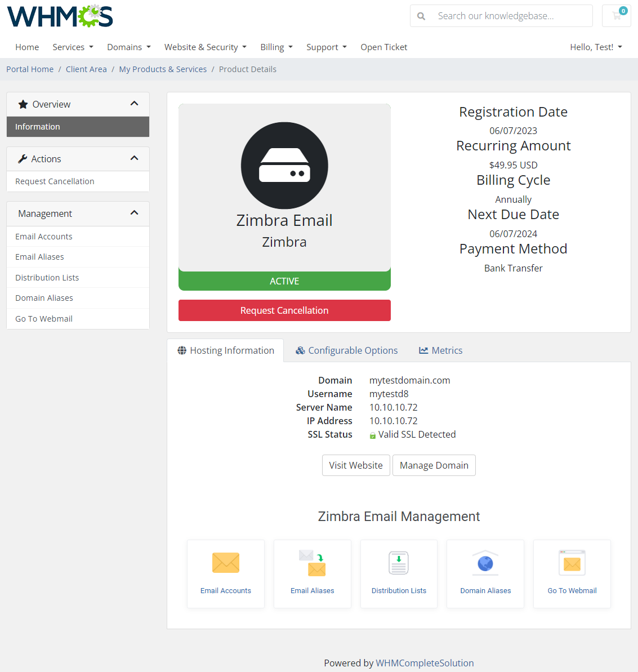The height and width of the screenshot is (672, 638).
Task: Switch to the Metrics tab
Action: 440,350
